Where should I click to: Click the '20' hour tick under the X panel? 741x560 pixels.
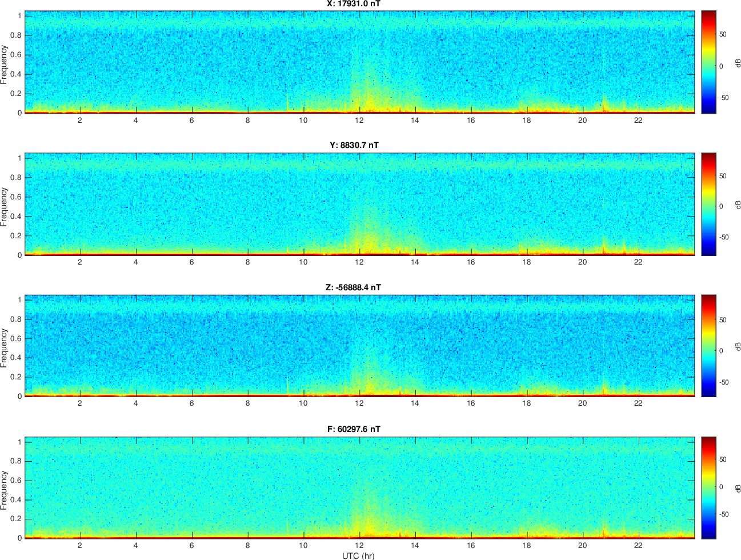pyautogui.click(x=582, y=120)
